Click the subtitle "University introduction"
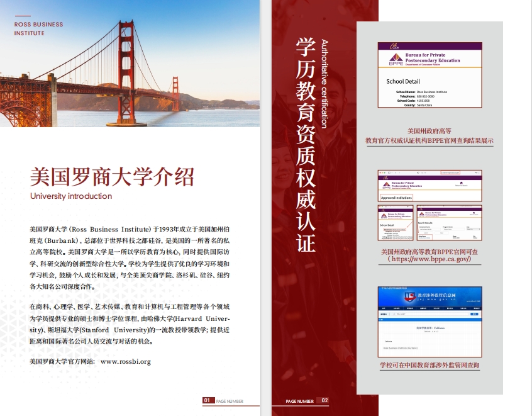The image size is (532, 416). click(71, 196)
